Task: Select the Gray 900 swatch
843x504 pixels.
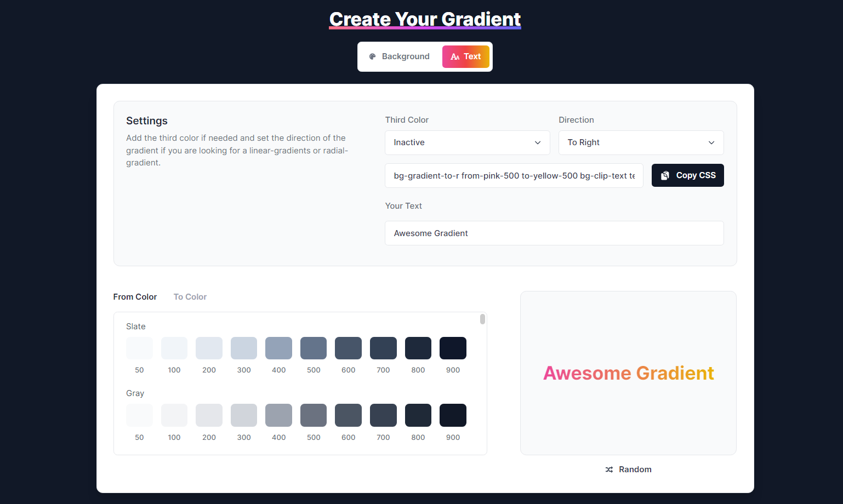Action: [x=453, y=415]
